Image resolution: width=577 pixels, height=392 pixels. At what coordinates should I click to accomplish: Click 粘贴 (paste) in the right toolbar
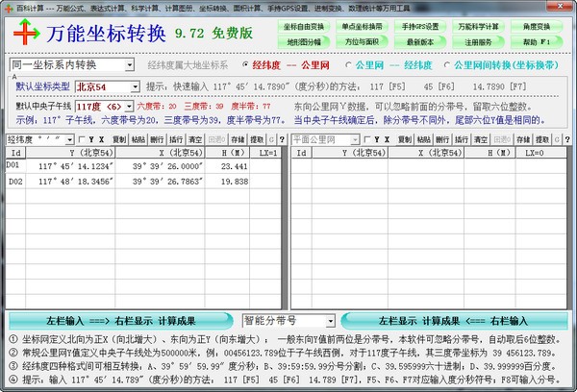click(423, 139)
